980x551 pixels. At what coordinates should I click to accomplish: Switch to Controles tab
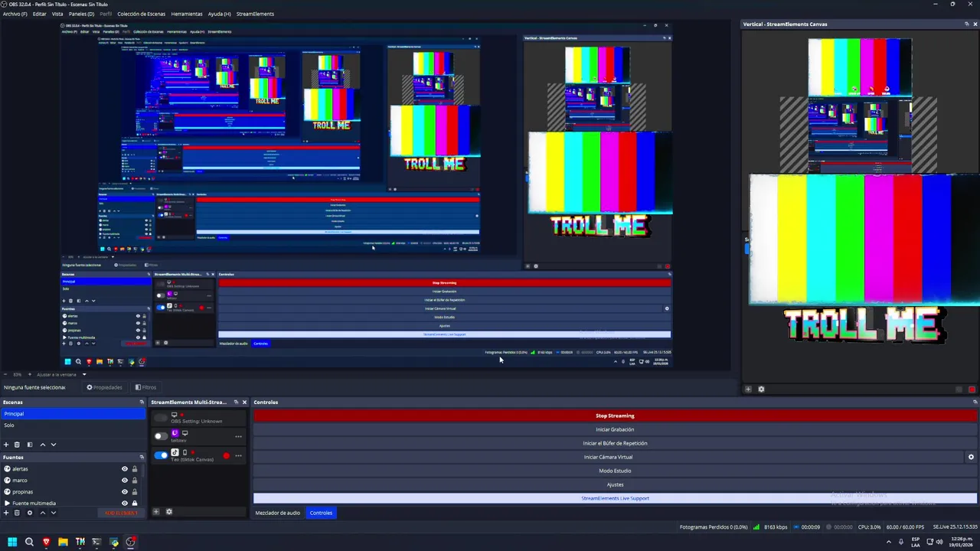click(321, 513)
